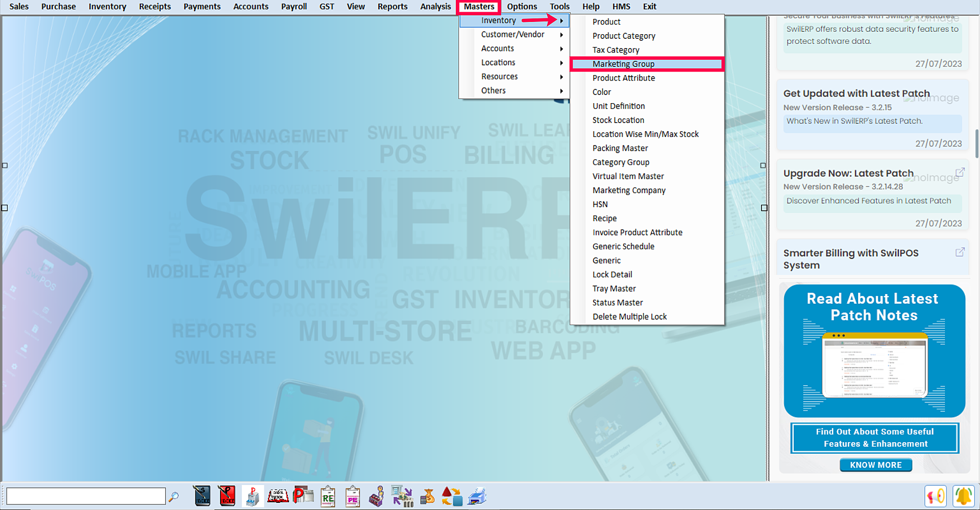
Task: Click the magnifier search icon
Action: 174,497
